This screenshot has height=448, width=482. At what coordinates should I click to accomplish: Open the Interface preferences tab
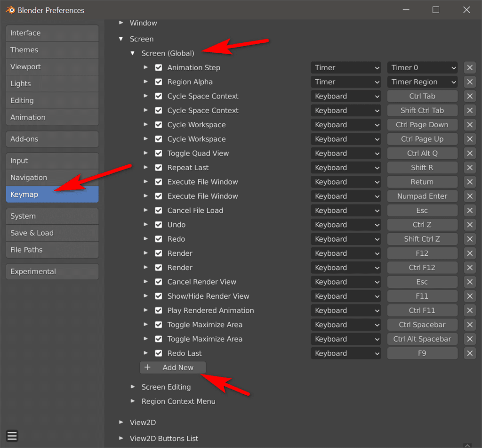coord(52,33)
